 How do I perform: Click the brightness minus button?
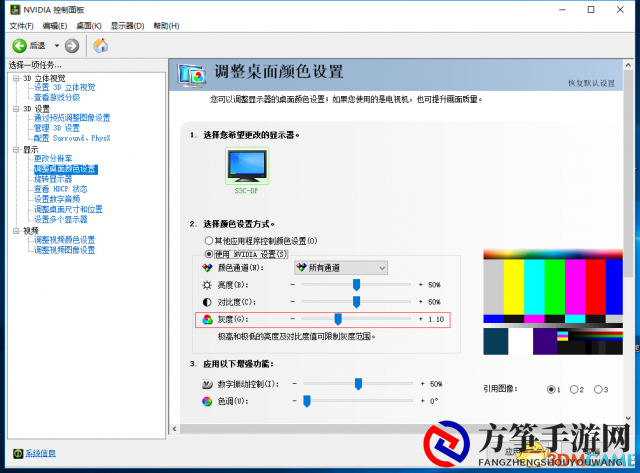pos(293,284)
